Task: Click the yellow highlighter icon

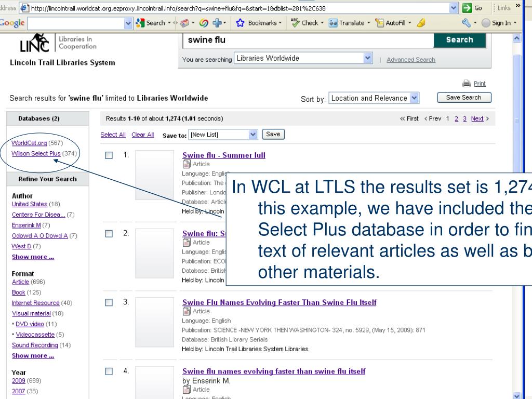Action: [421, 23]
